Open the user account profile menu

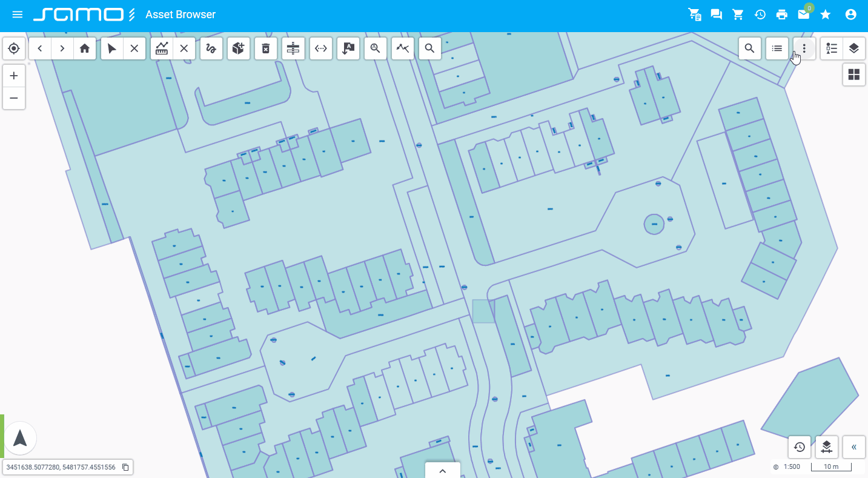pyautogui.click(x=851, y=15)
